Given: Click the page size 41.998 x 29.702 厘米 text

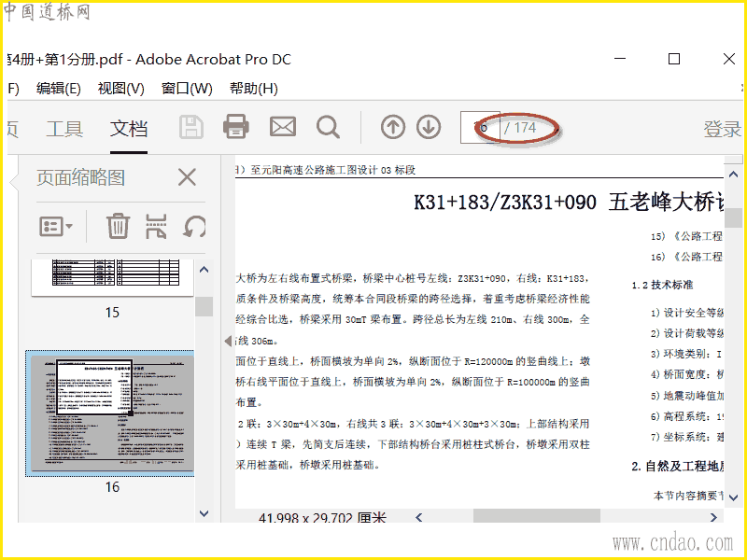Looking at the screenshot, I should (x=322, y=518).
